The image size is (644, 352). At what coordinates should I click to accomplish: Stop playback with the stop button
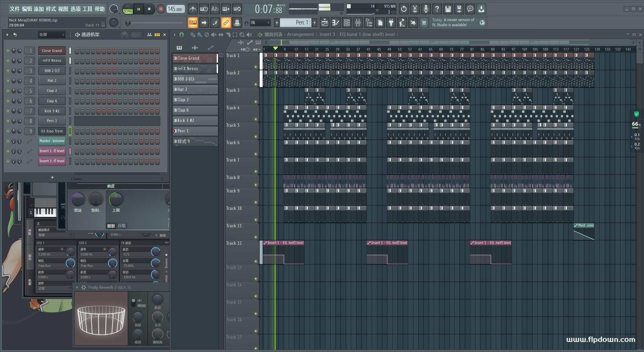tap(149, 9)
